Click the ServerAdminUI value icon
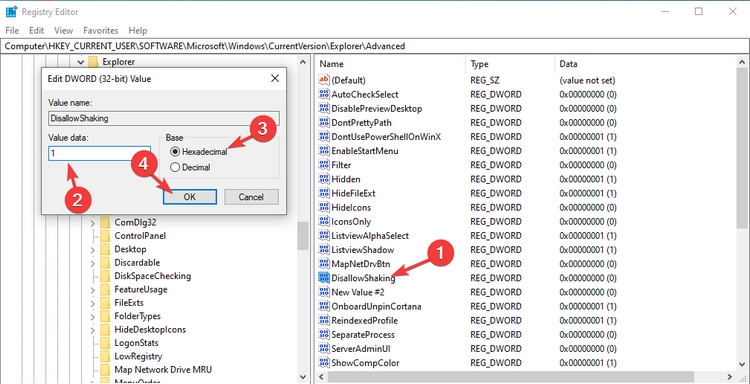Screen dimensions: 750x384 tap(324, 348)
